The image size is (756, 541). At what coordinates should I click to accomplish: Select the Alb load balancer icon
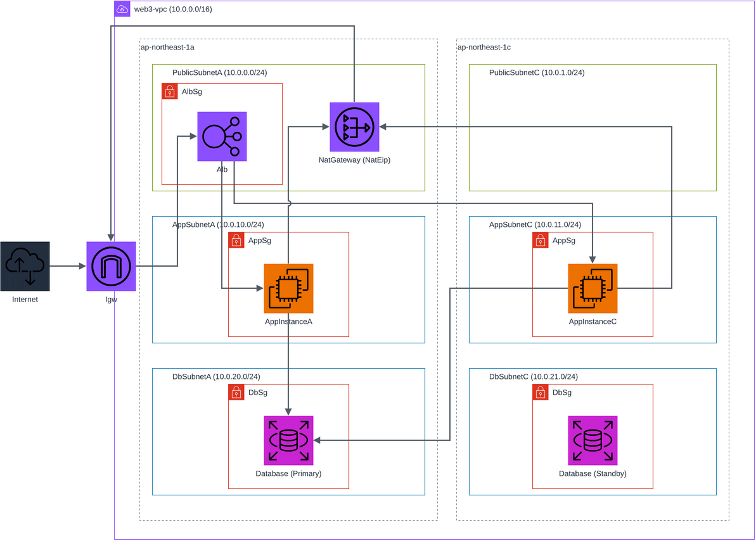point(222,136)
